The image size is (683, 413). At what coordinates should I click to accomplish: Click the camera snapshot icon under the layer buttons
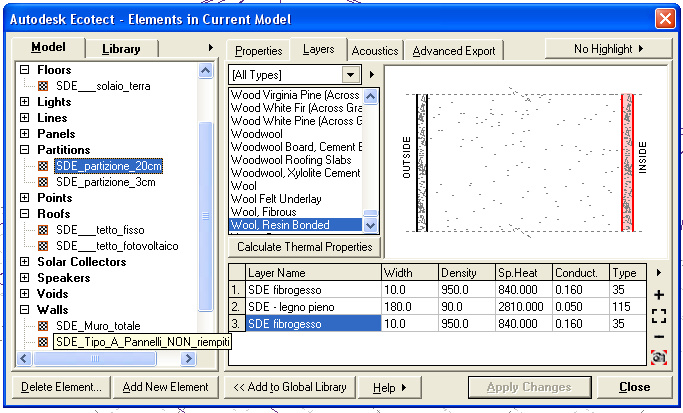pyautogui.click(x=659, y=357)
